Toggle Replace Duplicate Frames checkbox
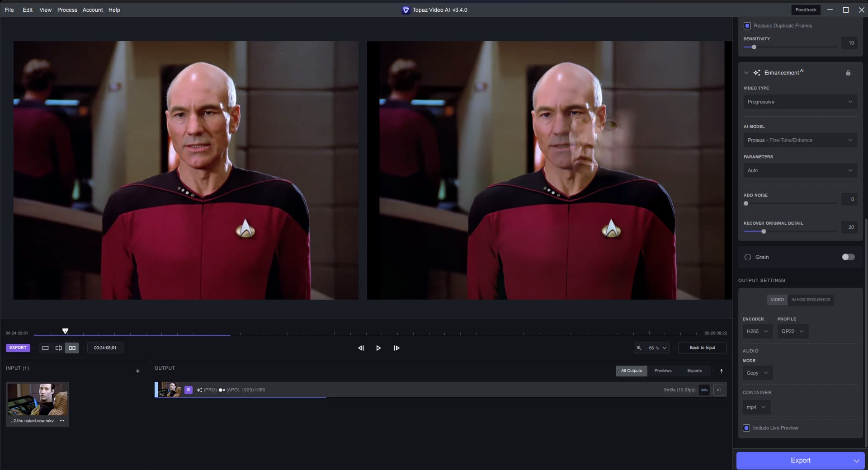 point(747,26)
